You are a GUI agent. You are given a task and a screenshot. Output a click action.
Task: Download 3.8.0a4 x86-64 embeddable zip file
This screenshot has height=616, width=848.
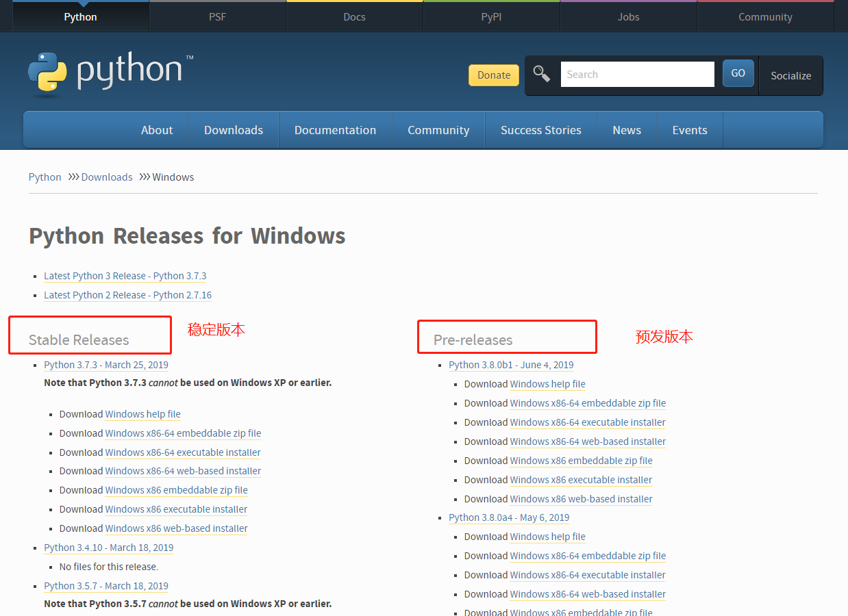588,556
